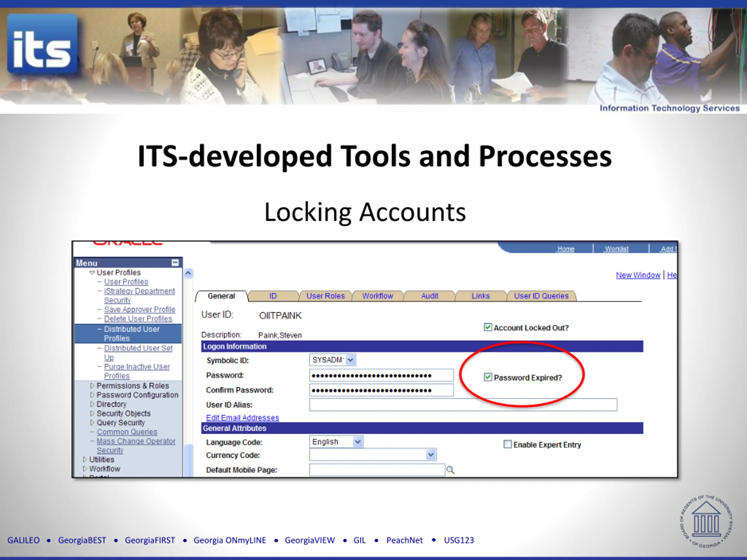The width and height of the screenshot is (747, 560).
Task: Minimize the Menu panel with minus icon
Action: point(175,262)
